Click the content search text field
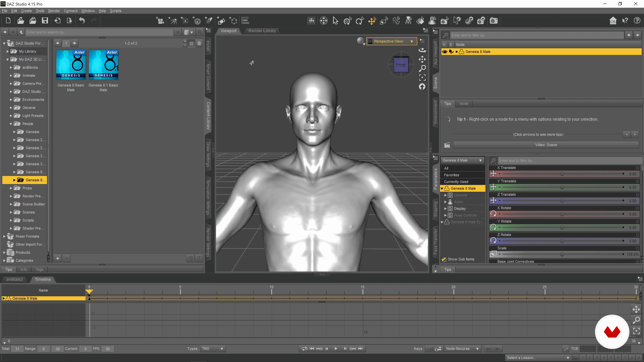 pyautogui.click(x=99, y=32)
